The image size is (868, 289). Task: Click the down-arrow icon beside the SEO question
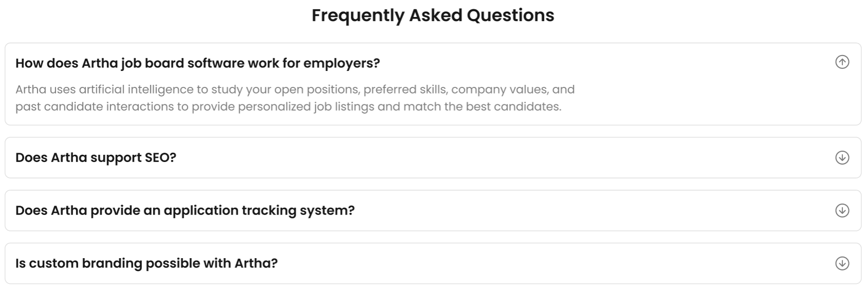[x=842, y=157]
